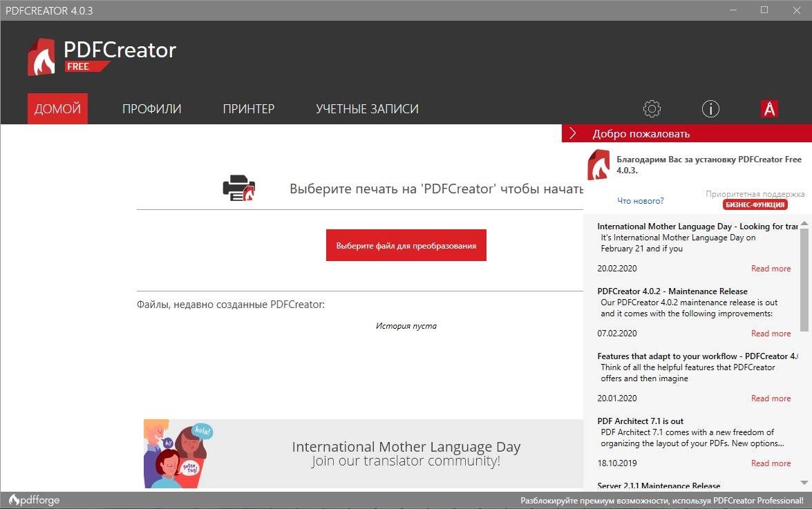Click the news list scroll down arrow
The height and width of the screenshot is (509, 812).
(x=804, y=483)
